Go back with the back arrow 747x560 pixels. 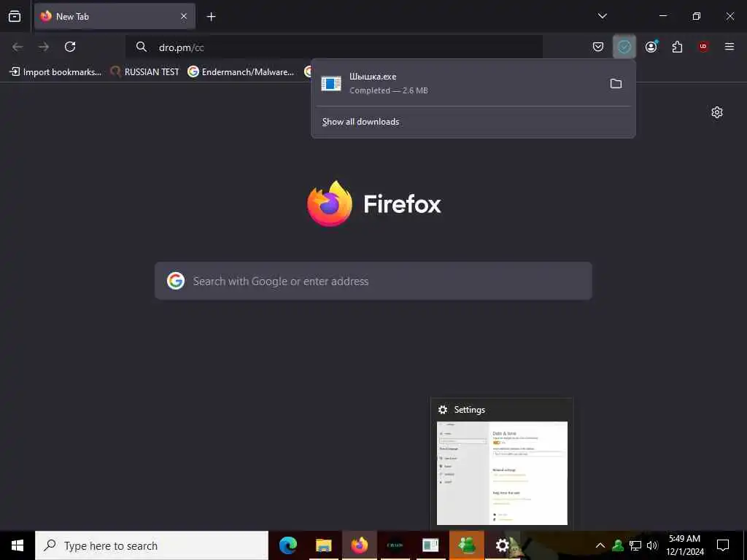click(x=18, y=47)
